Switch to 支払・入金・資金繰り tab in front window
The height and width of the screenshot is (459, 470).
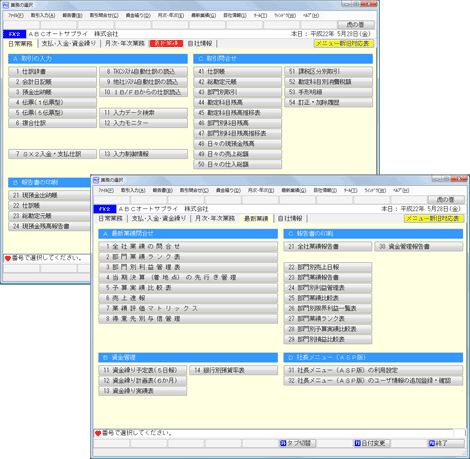tap(159, 219)
